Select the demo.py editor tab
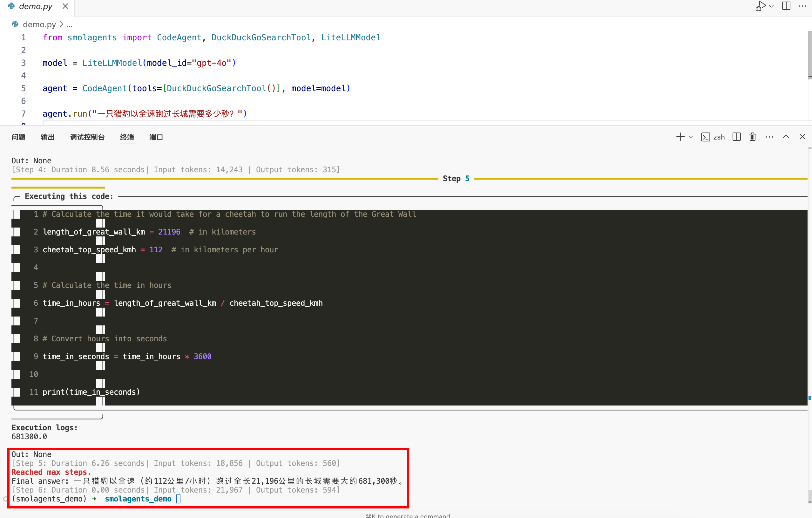Image resolution: width=812 pixels, height=518 pixels. [35, 6]
